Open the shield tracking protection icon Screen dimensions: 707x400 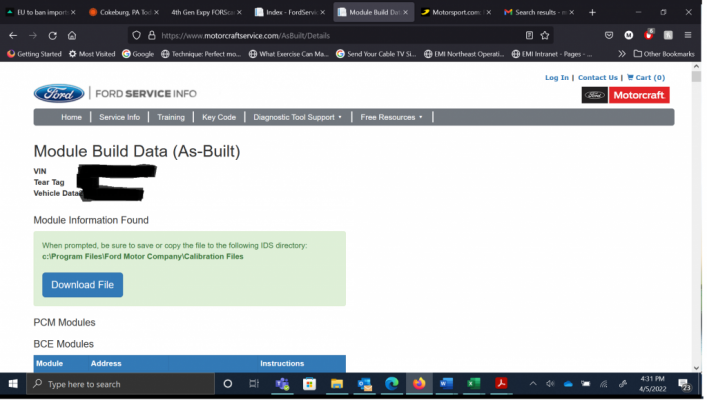(x=137, y=35)
